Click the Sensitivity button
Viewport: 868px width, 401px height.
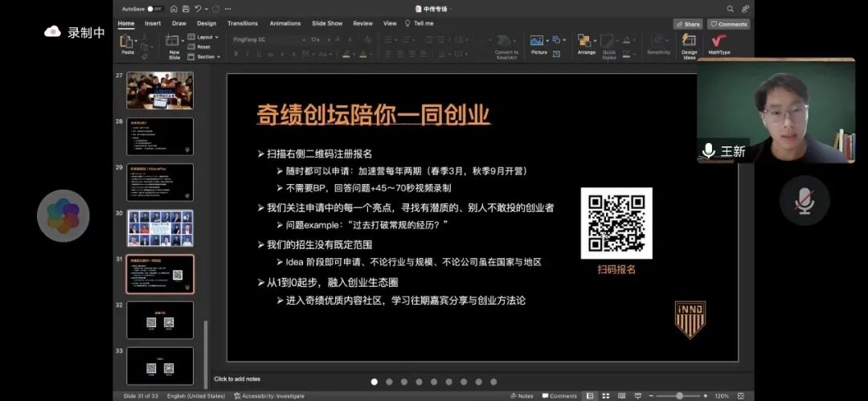[659, 44]
